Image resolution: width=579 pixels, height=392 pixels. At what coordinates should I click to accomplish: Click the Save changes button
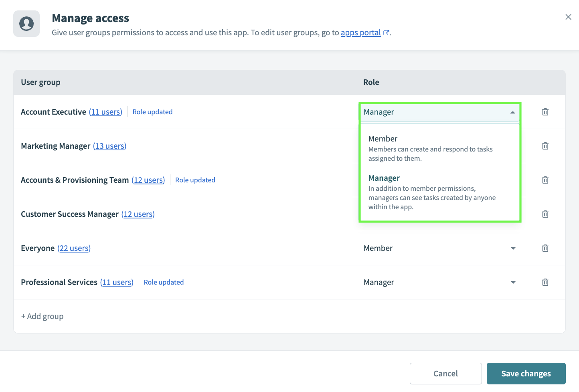526,373
